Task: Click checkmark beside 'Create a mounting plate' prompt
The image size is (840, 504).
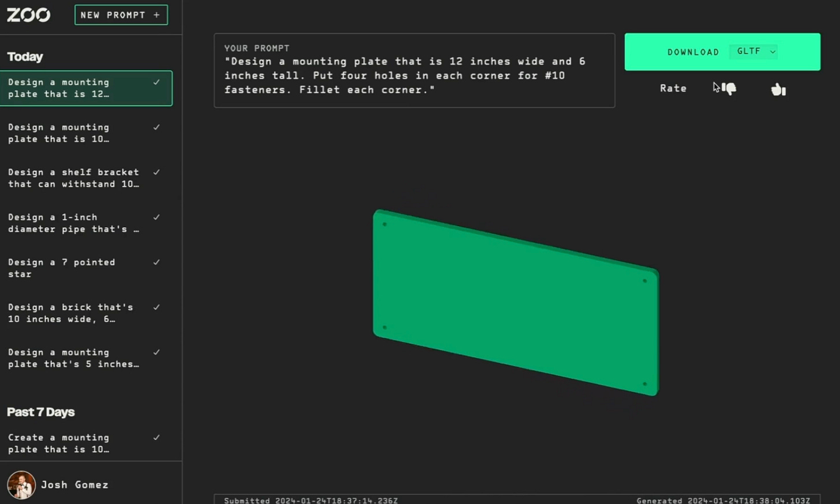Action: coord(156,438)
